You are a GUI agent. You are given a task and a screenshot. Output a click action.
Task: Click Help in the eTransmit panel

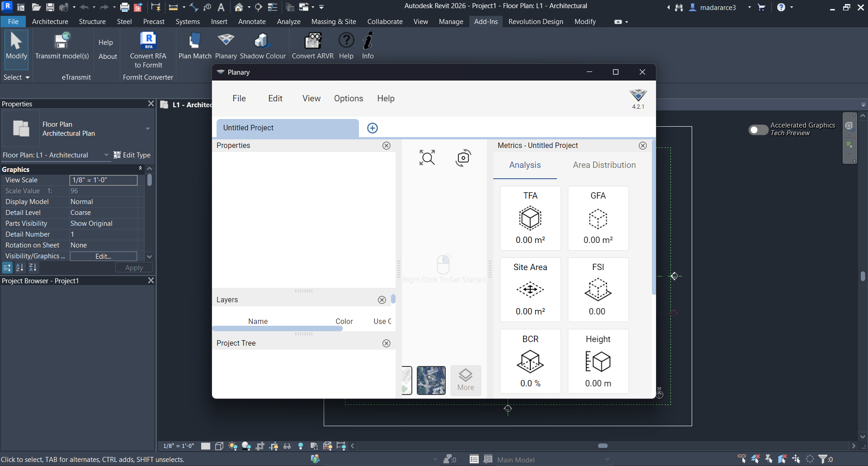[106, 43]
